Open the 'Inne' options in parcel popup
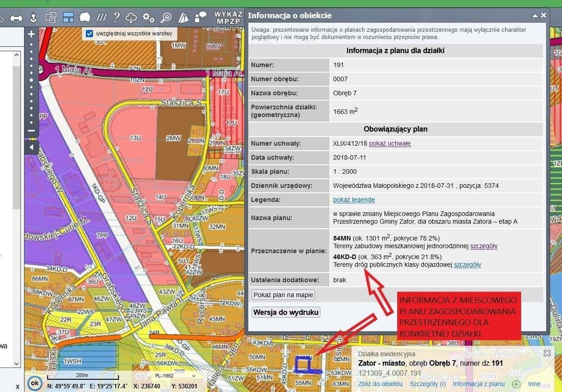Screen dimensions: 562x392 click(534, 384)
